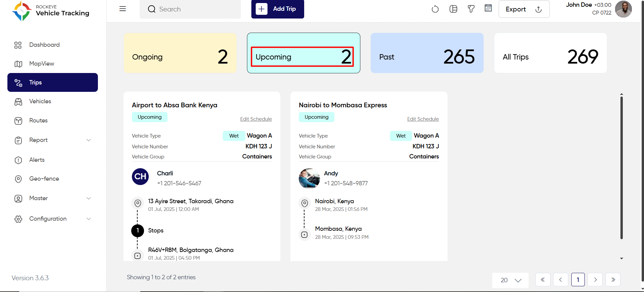Click John Doe's profile avatar
The image size is (644, 292).
tap(623, 9)
